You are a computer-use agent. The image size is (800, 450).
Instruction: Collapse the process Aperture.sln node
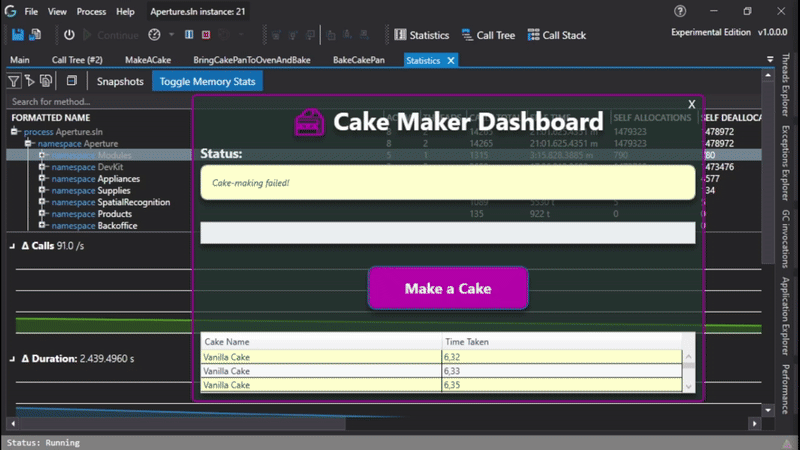click(16, 132)
